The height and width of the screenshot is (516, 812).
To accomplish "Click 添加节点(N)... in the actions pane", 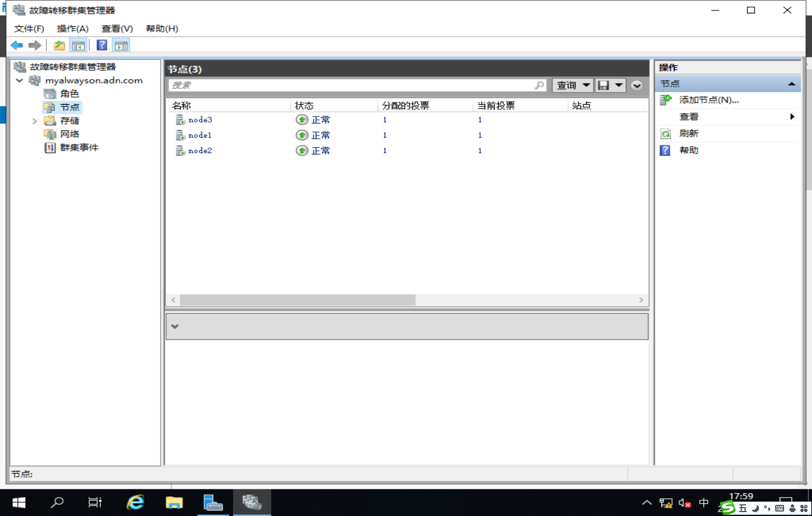I will 709,100.
